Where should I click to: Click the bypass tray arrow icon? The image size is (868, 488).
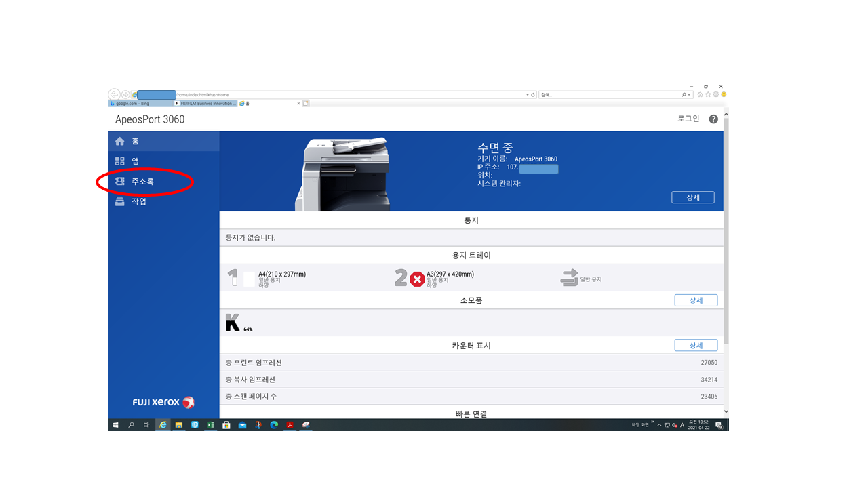[x=569, y=278]
